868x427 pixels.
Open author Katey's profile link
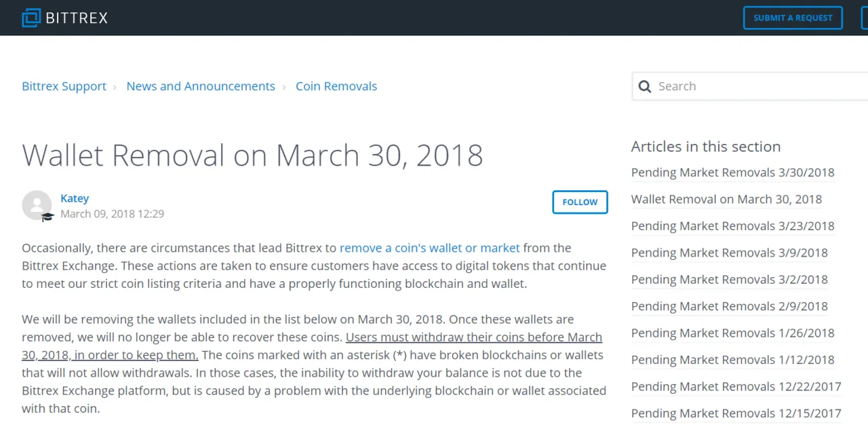click(x=75, y=198)
